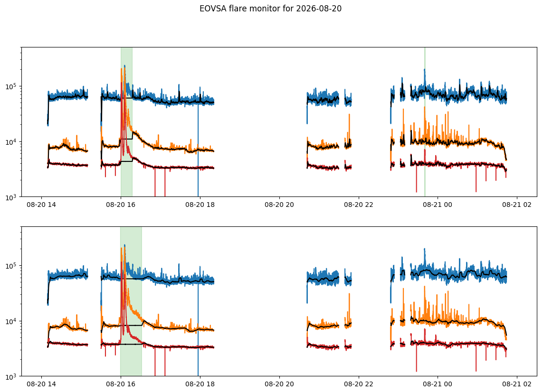Image resolution: width=543 pixels, height=392 pixels.
Task: Select the green shaded flare band in the lower plot
Action: 131,301
